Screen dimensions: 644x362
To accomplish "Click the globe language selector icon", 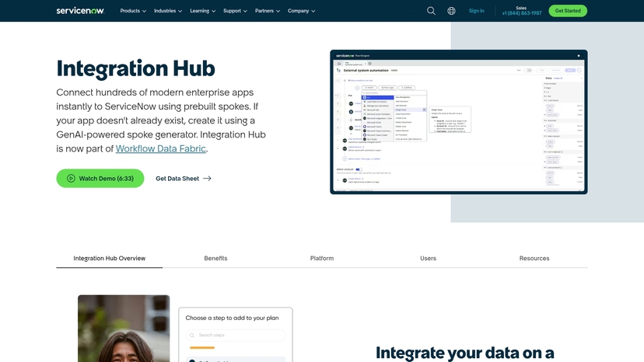I will tap(452, 11).
